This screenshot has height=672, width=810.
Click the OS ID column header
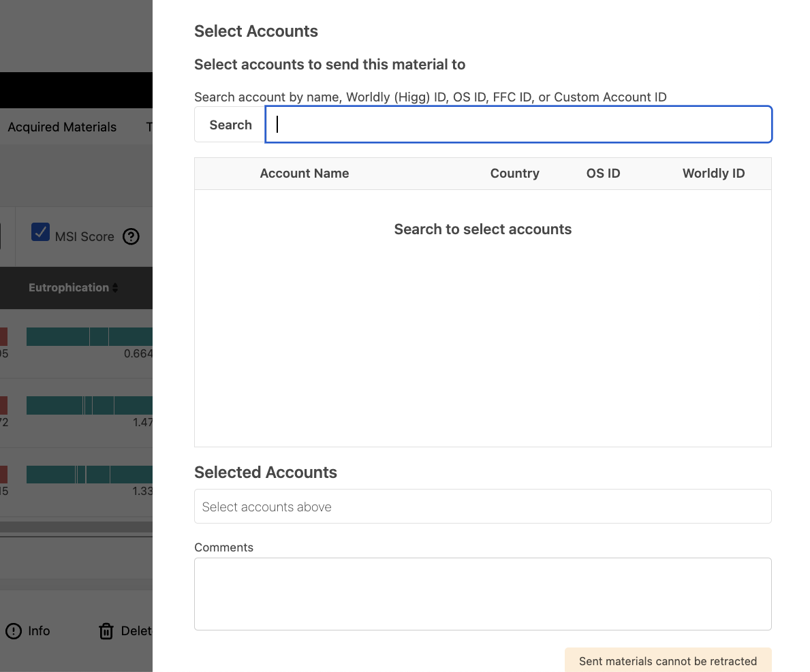pyautogui.click(x=603, y=174)
